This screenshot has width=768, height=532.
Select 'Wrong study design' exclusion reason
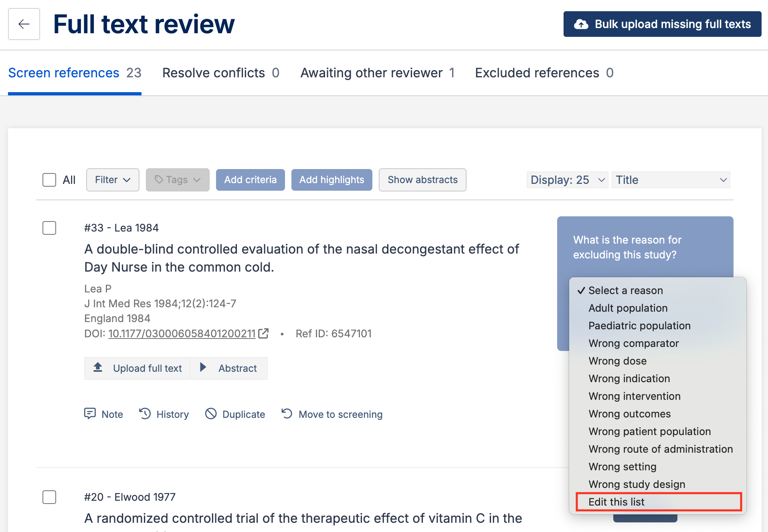[x=658, y=484]
